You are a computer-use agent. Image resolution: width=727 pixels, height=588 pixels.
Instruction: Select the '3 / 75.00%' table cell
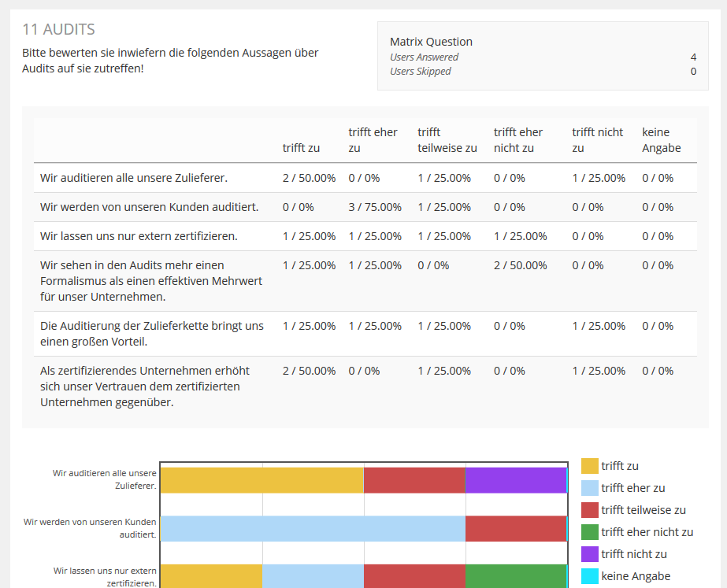[x=375, y=207]
